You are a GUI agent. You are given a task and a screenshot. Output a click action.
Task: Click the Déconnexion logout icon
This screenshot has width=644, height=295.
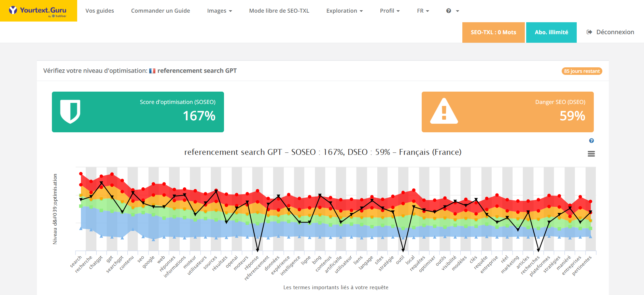click(x=589, y=32)
